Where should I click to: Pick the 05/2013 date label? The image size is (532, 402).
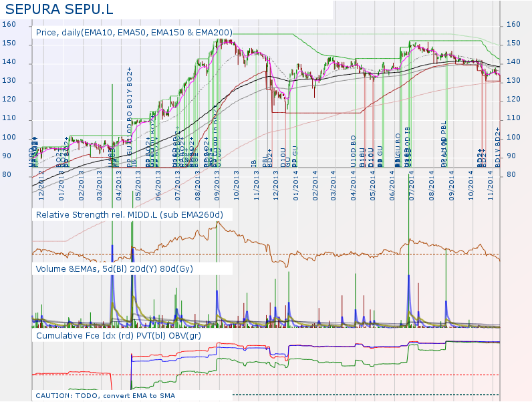[138, 186]
